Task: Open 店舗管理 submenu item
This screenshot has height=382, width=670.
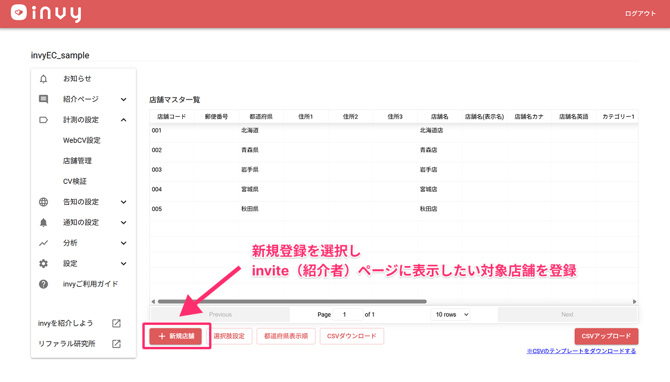Action: coord(77,161)
